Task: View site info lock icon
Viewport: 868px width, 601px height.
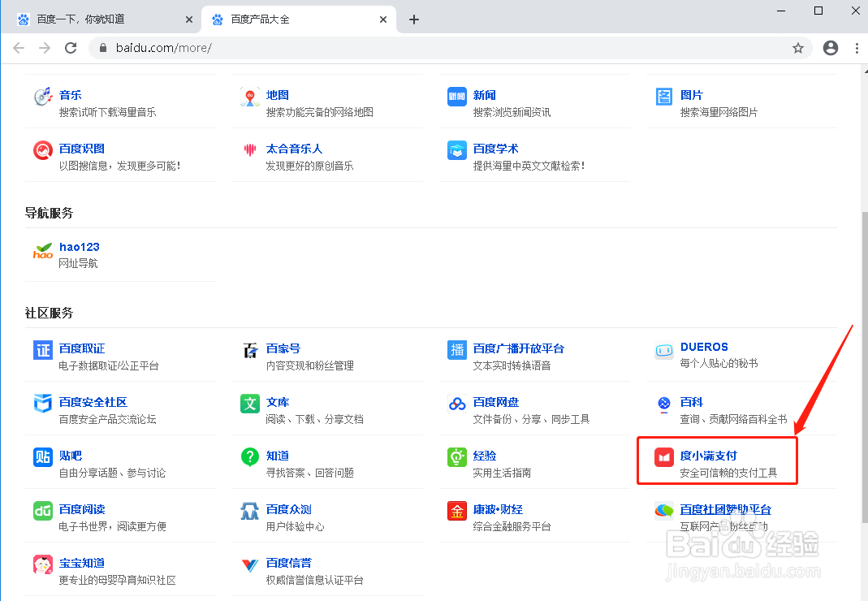Action: click(102, 48)
